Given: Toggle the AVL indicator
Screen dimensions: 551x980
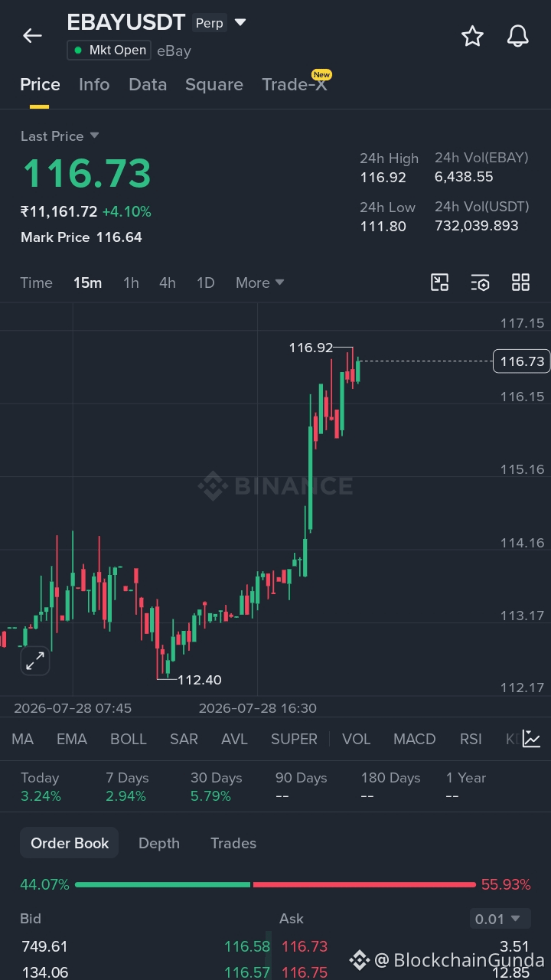Looking at the screenshot, I should (x=234, y=739).
